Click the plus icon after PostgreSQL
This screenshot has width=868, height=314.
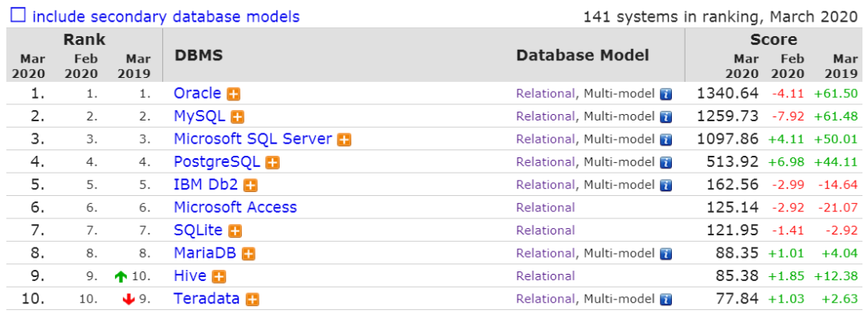[272, 162]
